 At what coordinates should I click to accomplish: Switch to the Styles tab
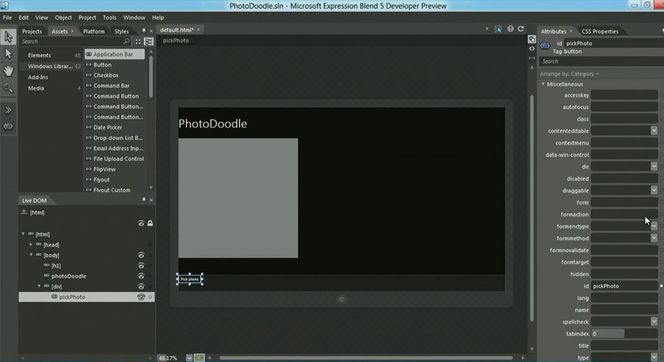pos(122,31)
